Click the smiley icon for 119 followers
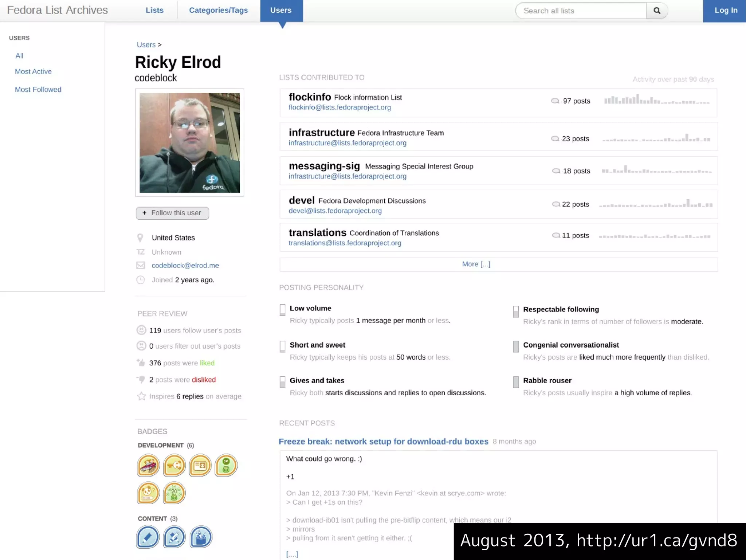The image size is (746, 560). click(141, 330)
